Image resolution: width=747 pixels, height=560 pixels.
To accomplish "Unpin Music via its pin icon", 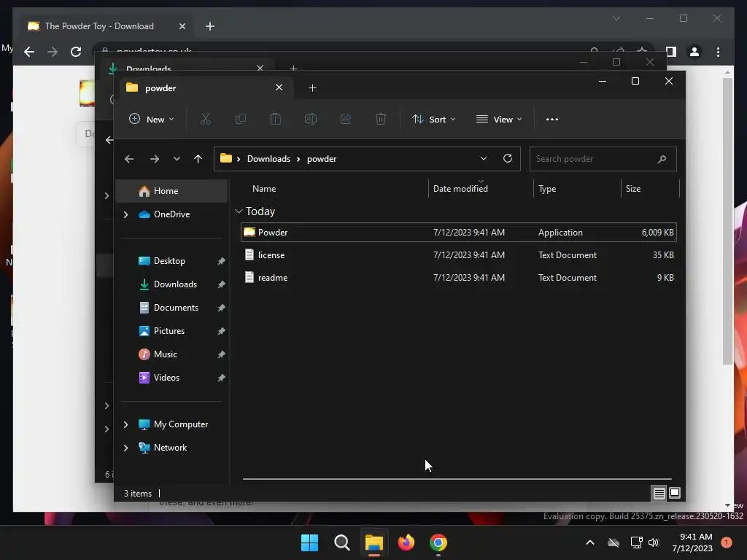I will point(221,354).
